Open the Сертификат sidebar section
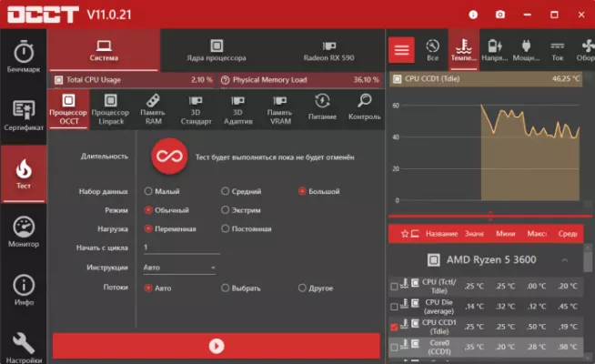The height and width of the screenshot is (364, 595). [23, 116]
